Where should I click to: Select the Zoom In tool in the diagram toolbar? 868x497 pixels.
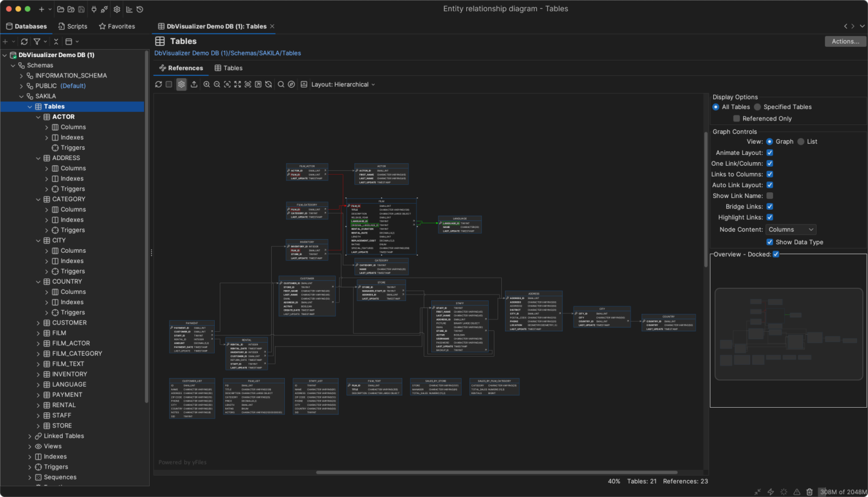pos(207,84)
